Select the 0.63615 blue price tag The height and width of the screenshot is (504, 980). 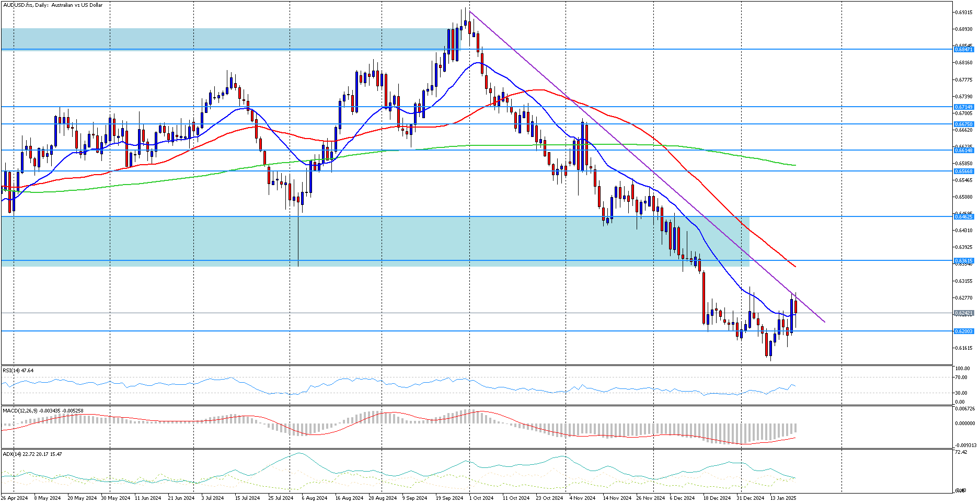coord(964,260)
